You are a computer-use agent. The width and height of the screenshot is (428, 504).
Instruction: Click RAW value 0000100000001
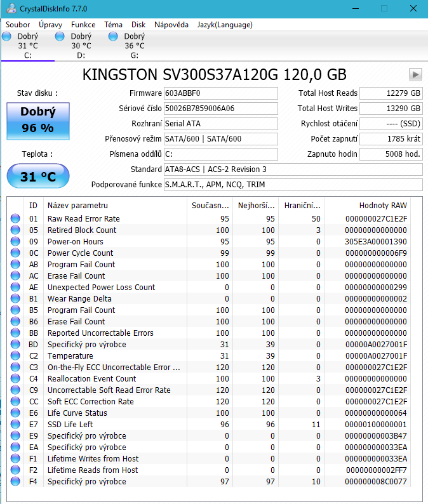pyautogui.click(x=375, y=424)
